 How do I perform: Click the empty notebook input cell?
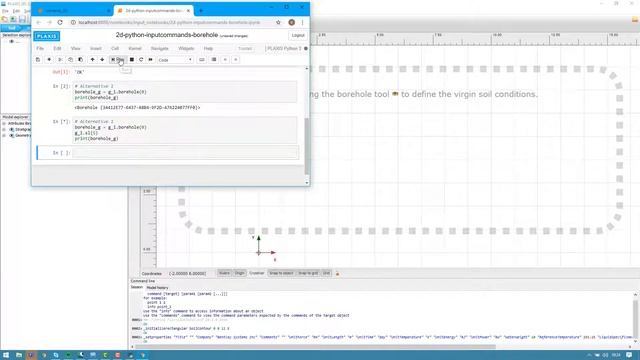[x=185, y=153]
